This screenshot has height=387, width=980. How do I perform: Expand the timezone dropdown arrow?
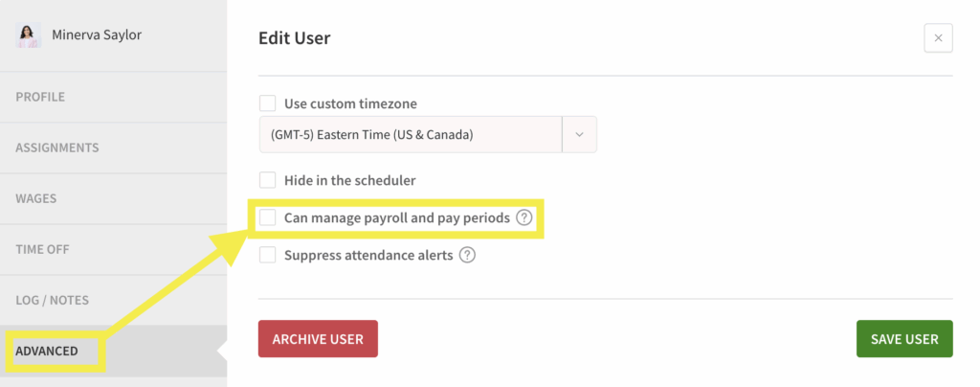coord(579,135)
